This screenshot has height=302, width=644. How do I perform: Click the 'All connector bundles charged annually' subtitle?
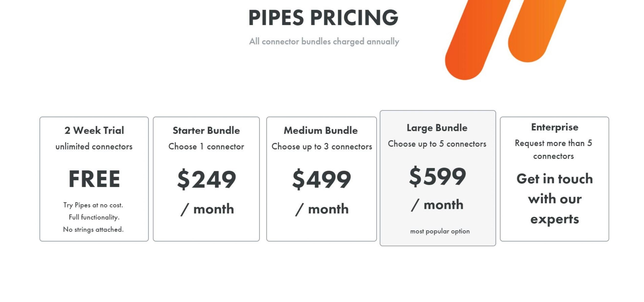click(x=324, y=42)
